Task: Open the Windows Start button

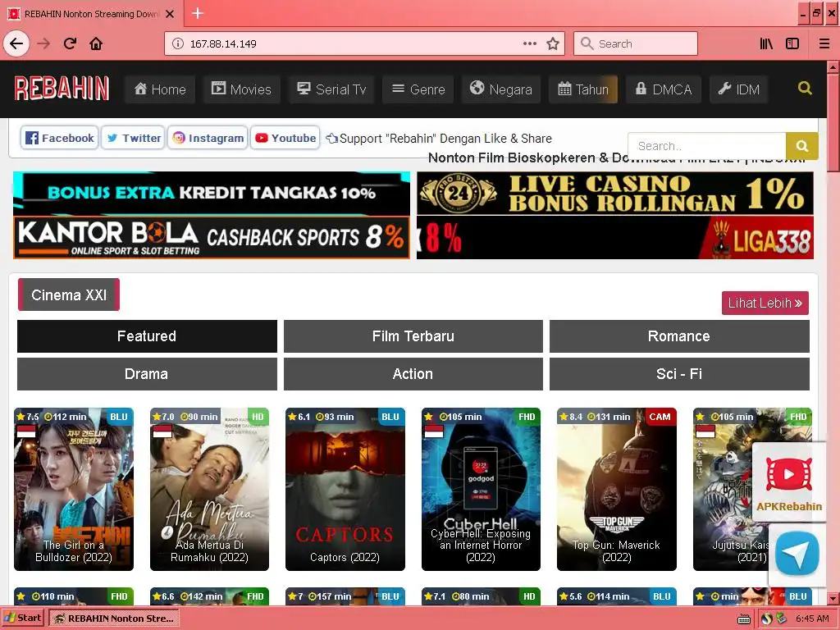Action: pos(22,618)
